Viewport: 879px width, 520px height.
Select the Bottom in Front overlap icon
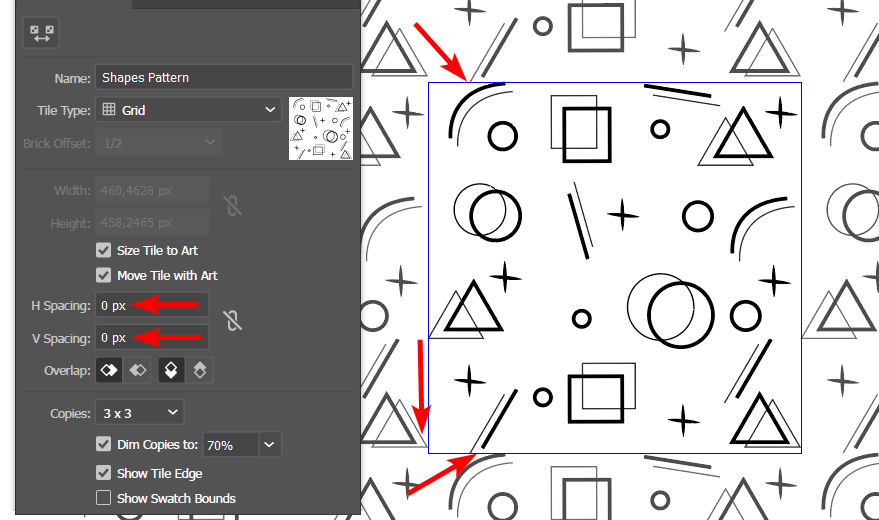(200, 371)
